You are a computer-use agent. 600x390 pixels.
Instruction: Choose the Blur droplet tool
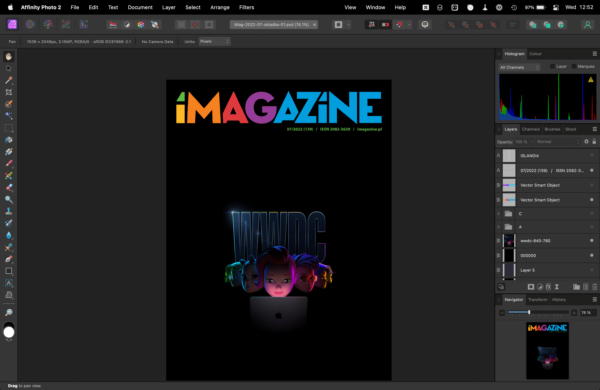(9, 235)
